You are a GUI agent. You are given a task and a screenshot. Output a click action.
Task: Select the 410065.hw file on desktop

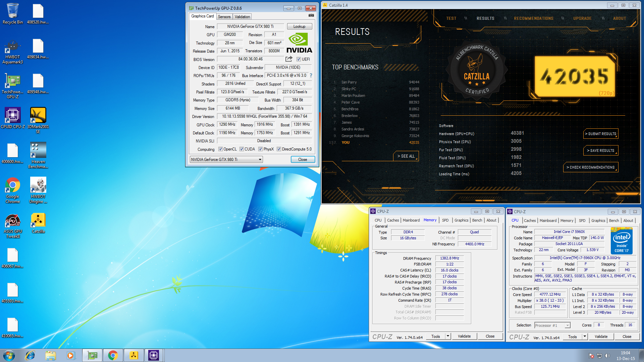click(12, 327)
